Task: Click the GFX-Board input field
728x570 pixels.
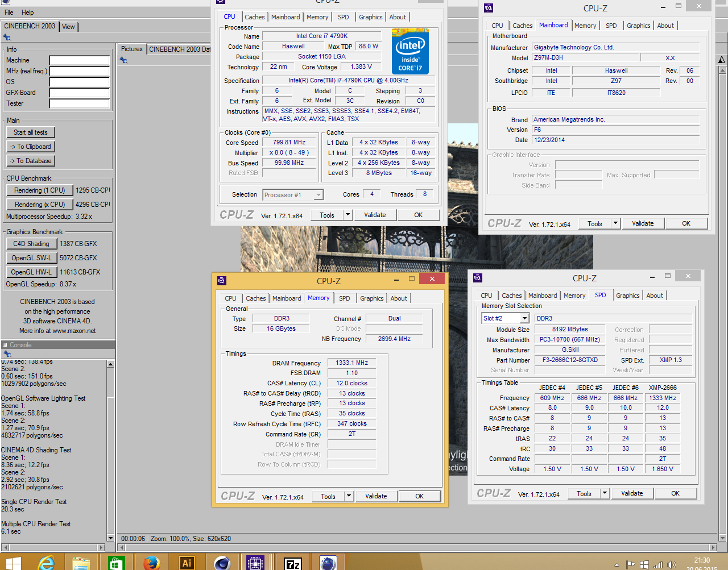Action: [79, 93]
